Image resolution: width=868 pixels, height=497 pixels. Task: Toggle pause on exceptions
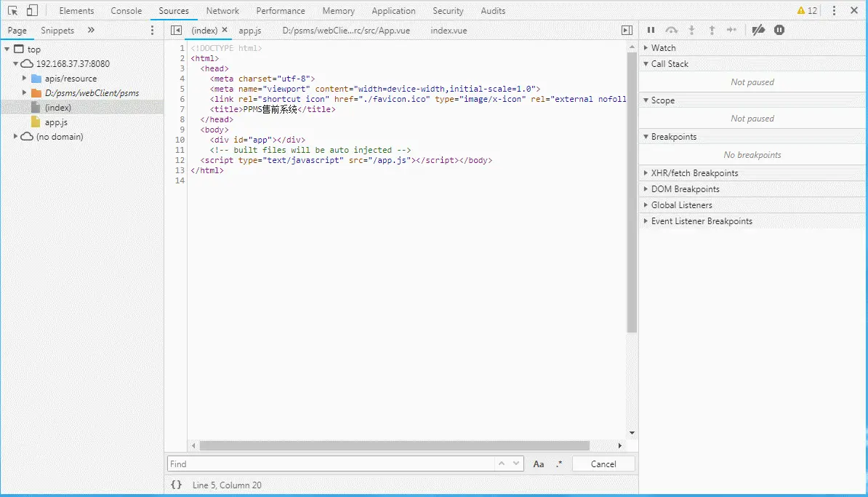pyautogui.click(x=779, y=30)
